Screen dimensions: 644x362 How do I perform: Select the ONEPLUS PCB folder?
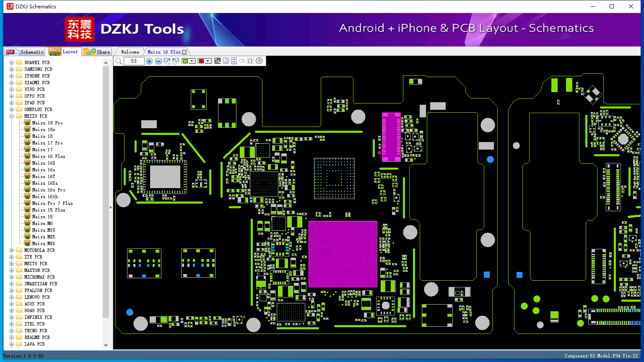tap(38, 109)
